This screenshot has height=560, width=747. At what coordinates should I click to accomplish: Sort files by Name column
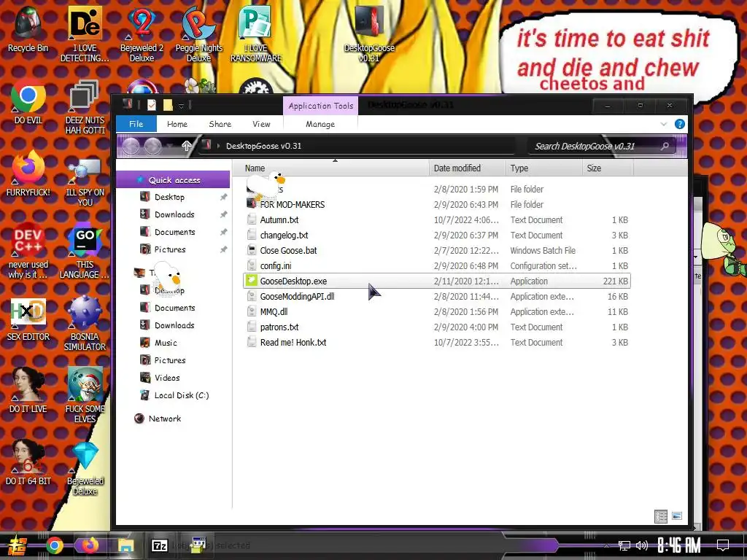pos(331,168)
